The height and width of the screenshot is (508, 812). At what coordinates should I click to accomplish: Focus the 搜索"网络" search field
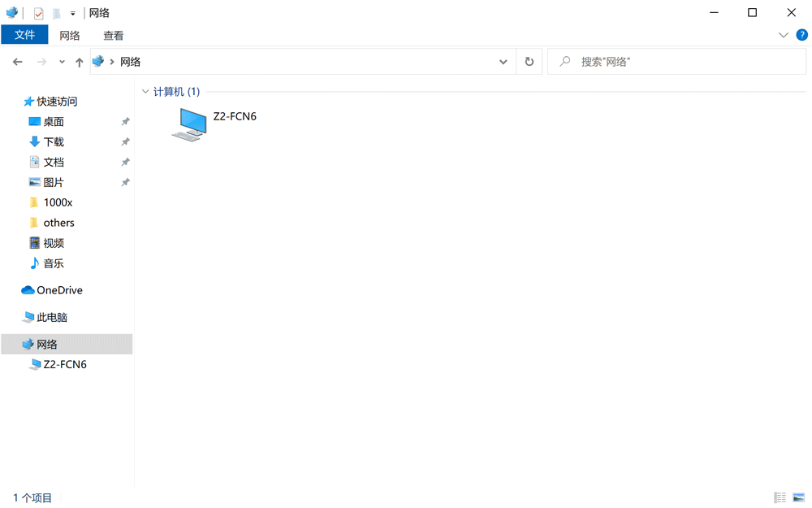(x=677, y=62)
